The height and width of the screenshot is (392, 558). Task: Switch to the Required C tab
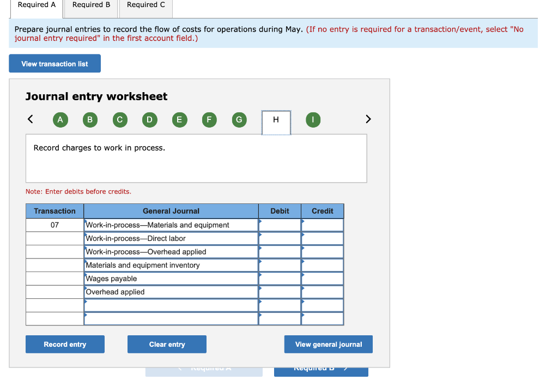click(x=145, y=5)
